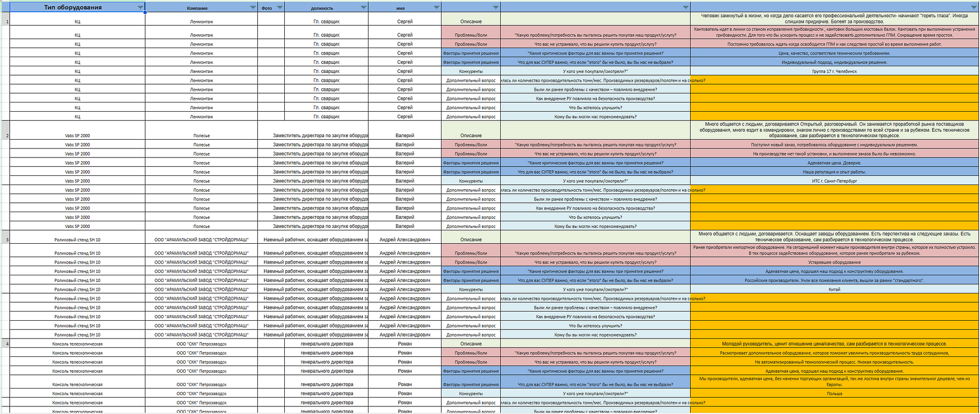
Task: Select cell "Группа 17 г. Челябинск"
Action: point(835,71)
